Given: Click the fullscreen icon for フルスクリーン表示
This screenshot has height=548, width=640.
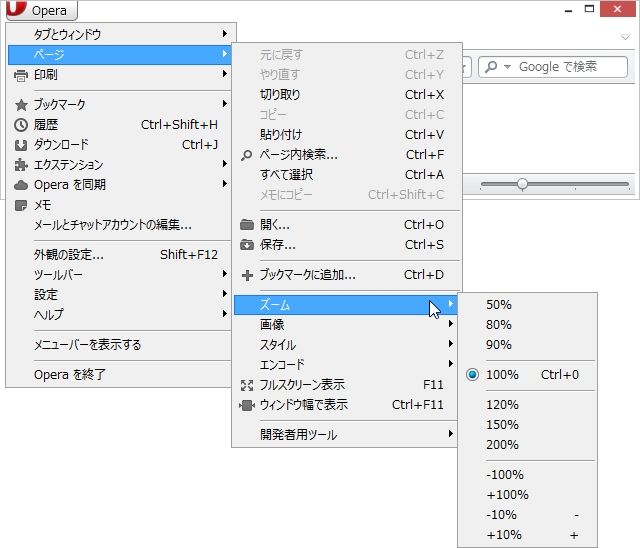Looking at the screenshot, I should pos(247,385).
